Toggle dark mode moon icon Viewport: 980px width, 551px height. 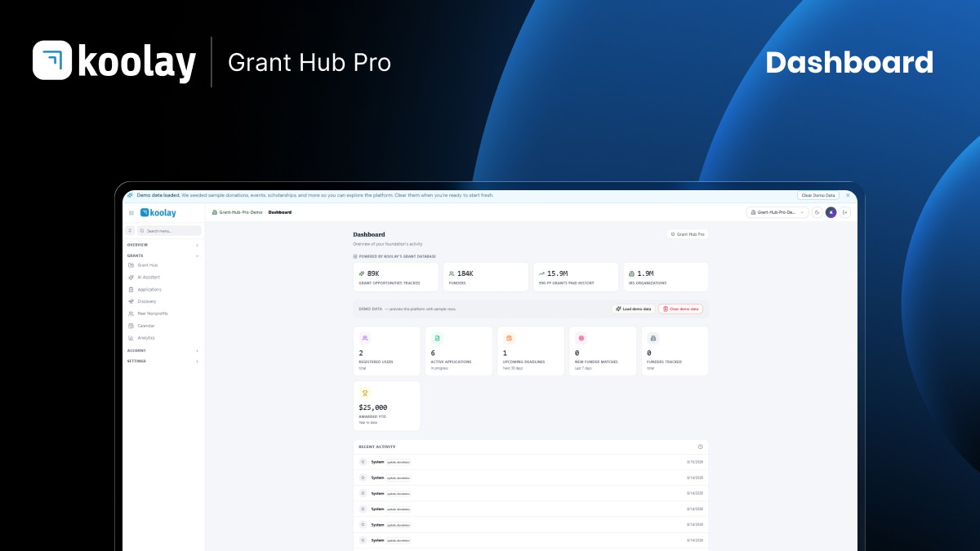click(x=817, y=212)
